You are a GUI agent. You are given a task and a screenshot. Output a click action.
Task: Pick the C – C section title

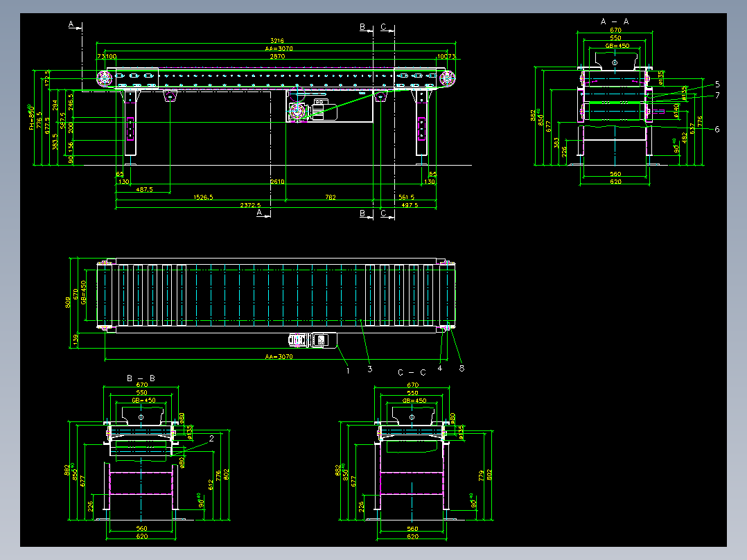[412, 373]
